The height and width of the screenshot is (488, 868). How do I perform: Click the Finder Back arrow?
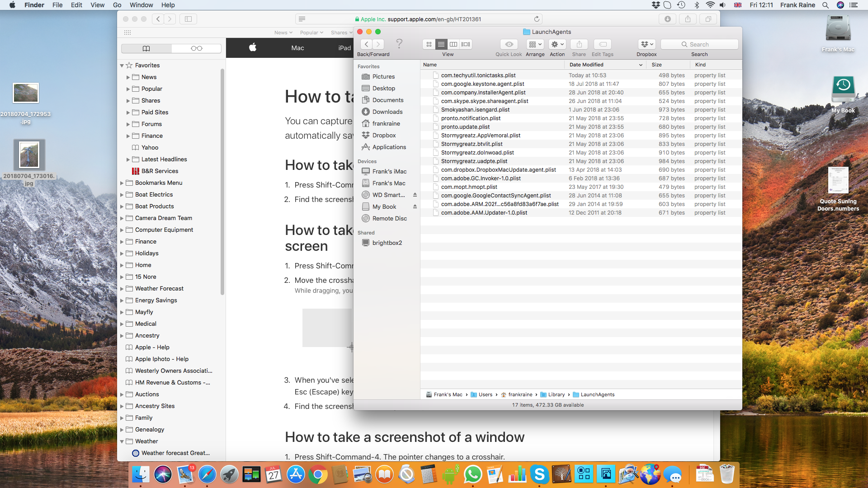(367, 44)
